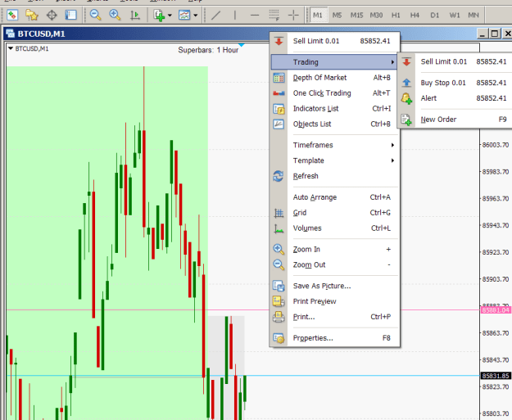Minimize the BTCUSD,M1 chart window
512x420 pixels.
coord(483,34)
